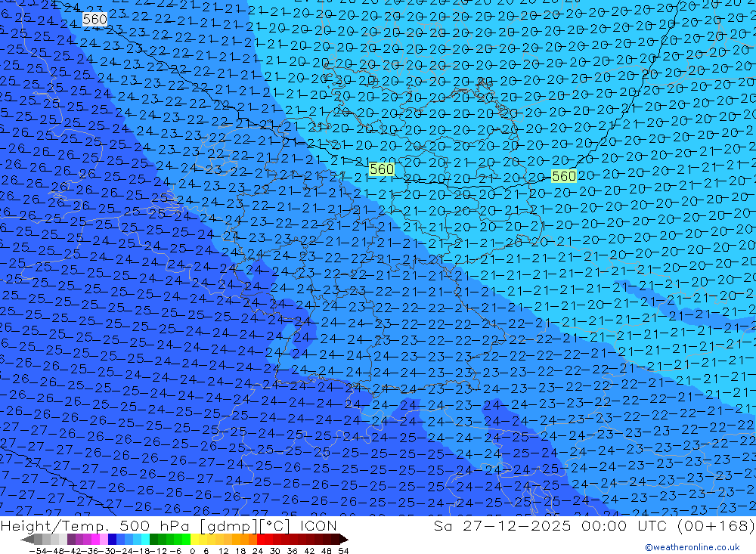
Task: Click the white 560 contour label
Action: [x=94, y=20]
